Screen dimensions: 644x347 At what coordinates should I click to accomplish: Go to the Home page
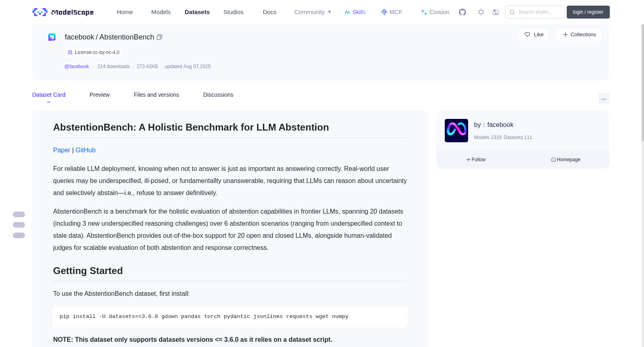(125, 12)
